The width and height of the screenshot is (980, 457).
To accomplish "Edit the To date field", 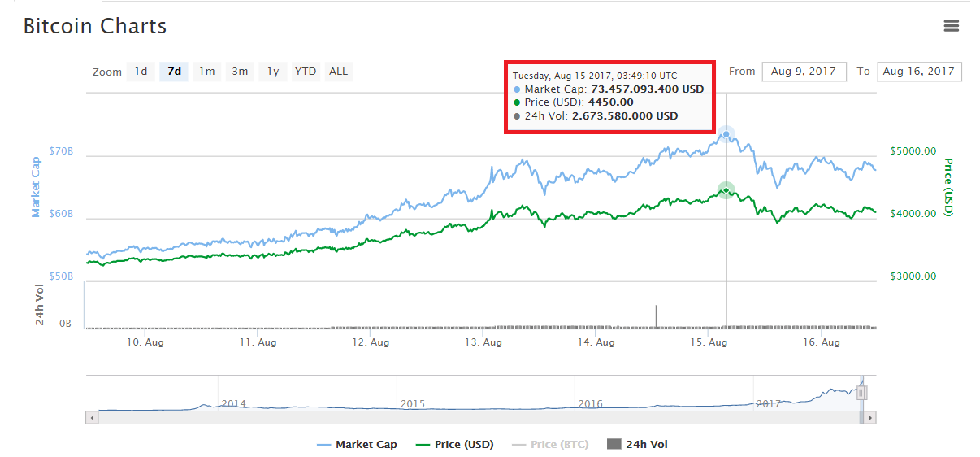I will tap(919, 72).
